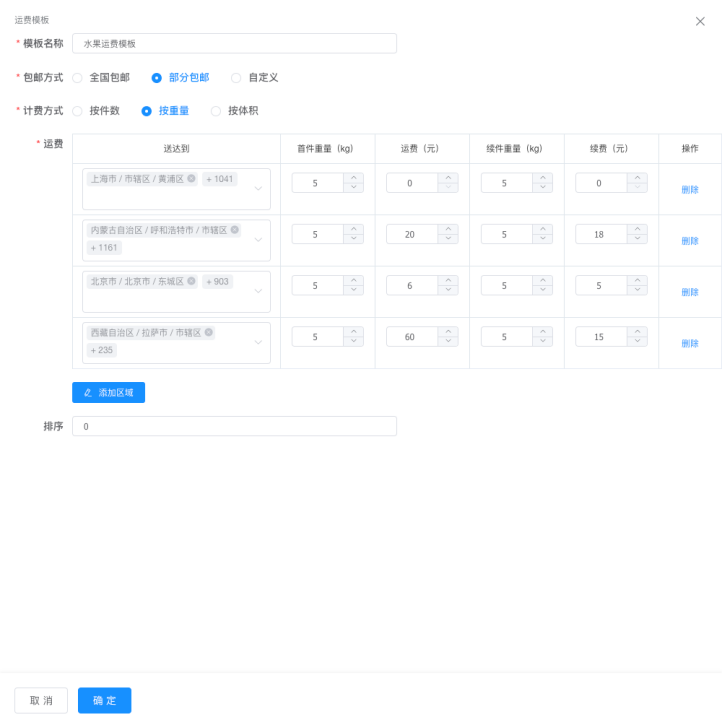Click the 取消 button
The image size is (722, 720).
(41, 700)
